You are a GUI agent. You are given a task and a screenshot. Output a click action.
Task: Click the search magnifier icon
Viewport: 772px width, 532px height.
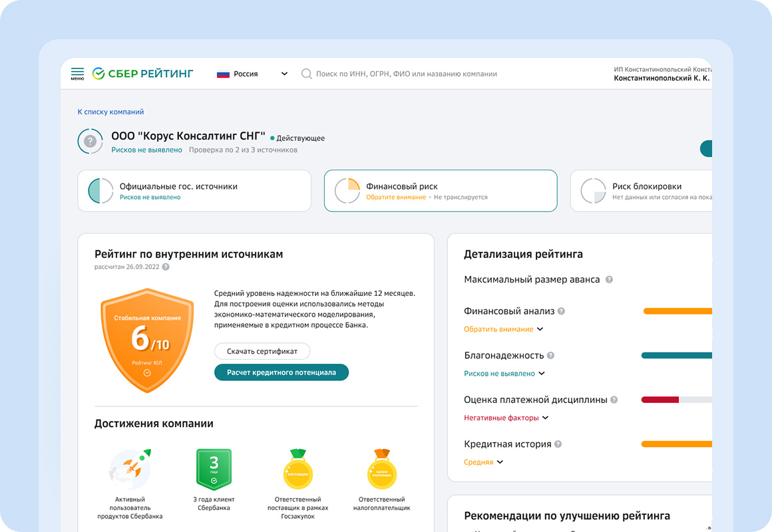306,74
